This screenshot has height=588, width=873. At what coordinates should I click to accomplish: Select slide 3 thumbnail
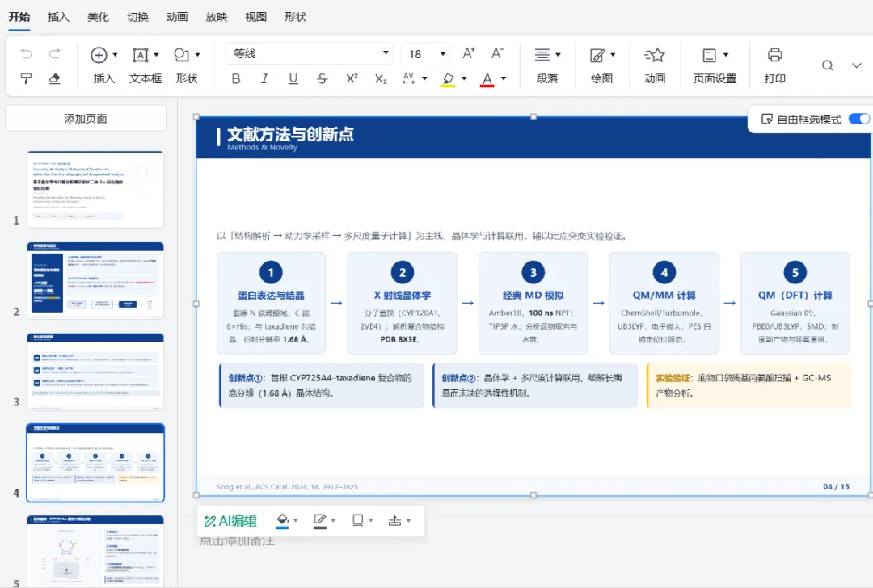(x=95, y=372)
